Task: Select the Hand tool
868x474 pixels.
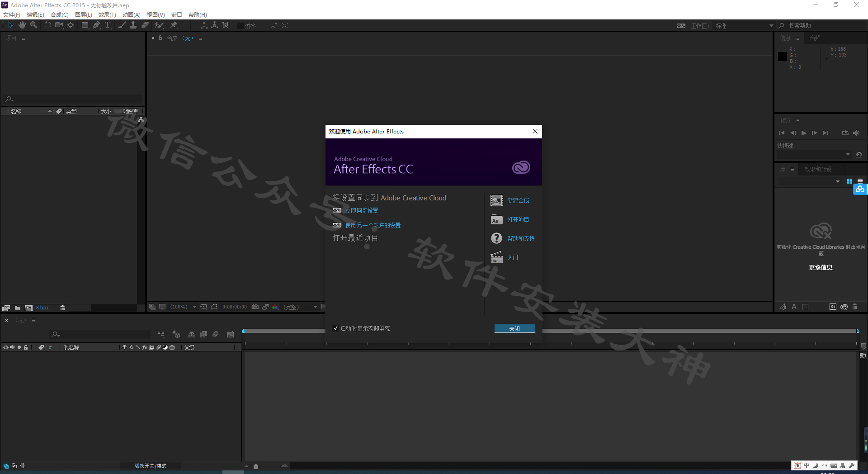Action: click(22, 25)
